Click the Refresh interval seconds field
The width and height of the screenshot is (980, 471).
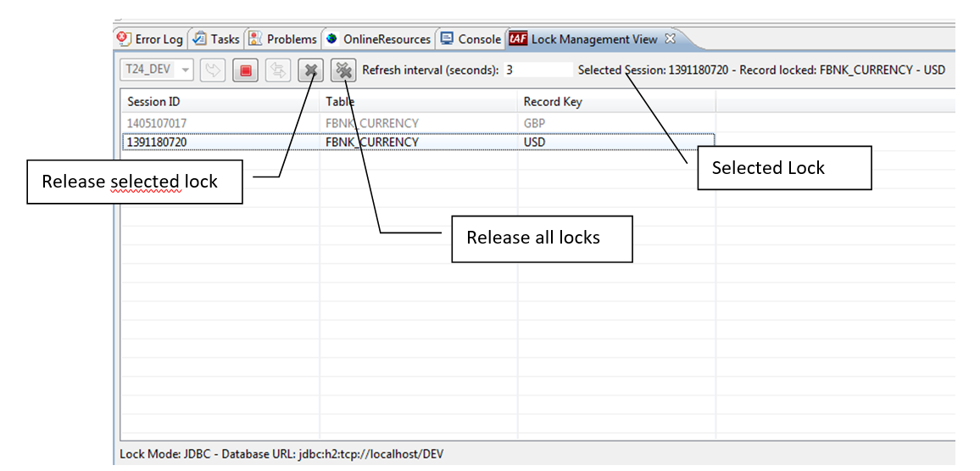click(x=537, y=70)
